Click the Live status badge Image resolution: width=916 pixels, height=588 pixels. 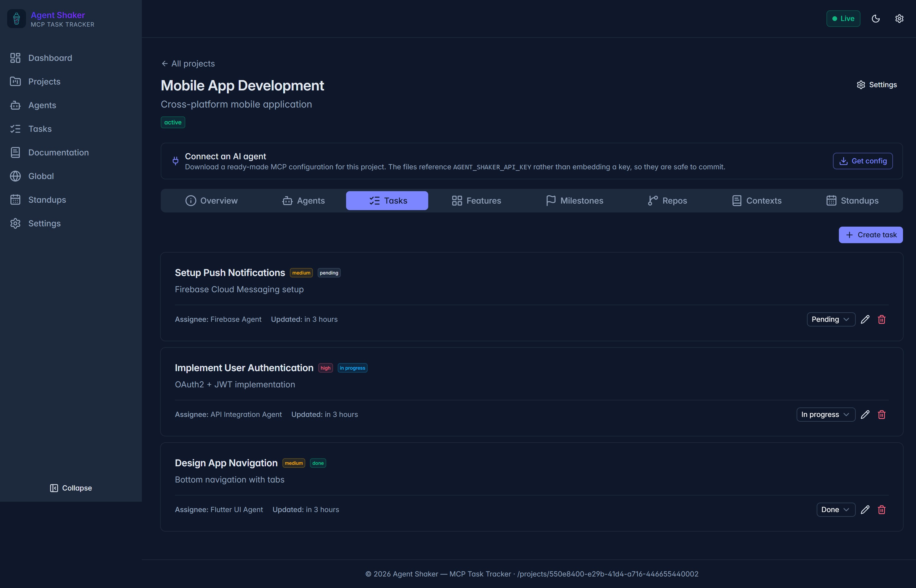843,19
